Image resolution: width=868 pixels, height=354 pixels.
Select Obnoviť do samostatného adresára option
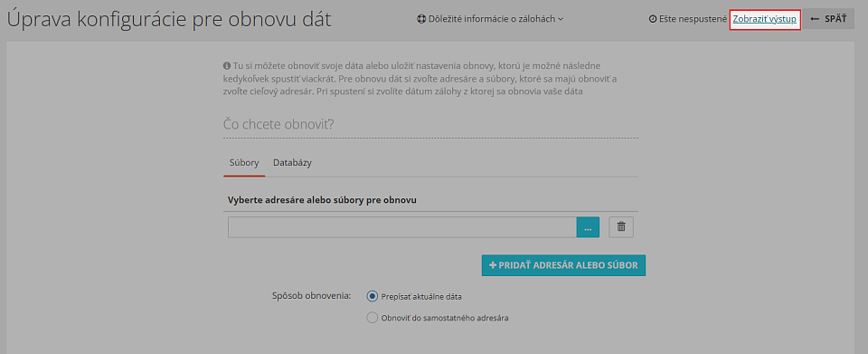click(x=372, y=318)
